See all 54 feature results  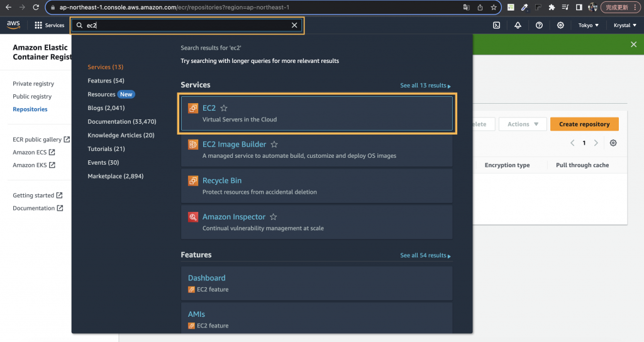(x=426, y=255)
